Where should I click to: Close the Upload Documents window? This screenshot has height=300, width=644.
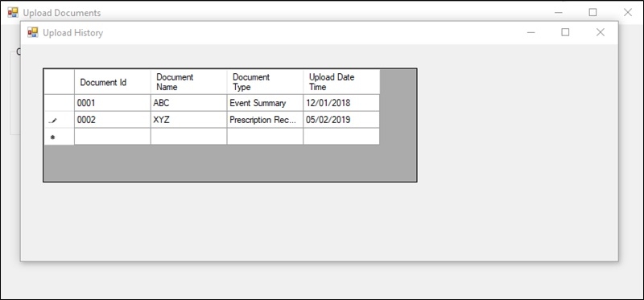pos(628,13)
